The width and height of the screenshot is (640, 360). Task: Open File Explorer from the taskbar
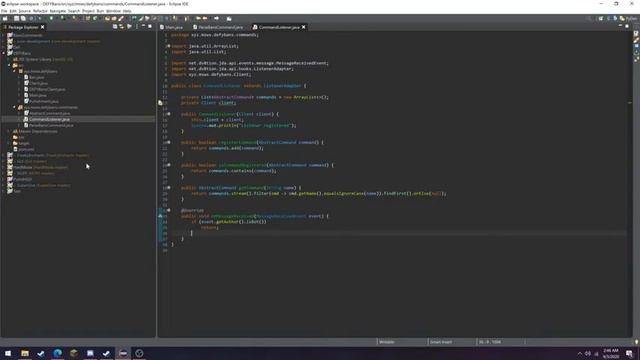tap(25, 353)
